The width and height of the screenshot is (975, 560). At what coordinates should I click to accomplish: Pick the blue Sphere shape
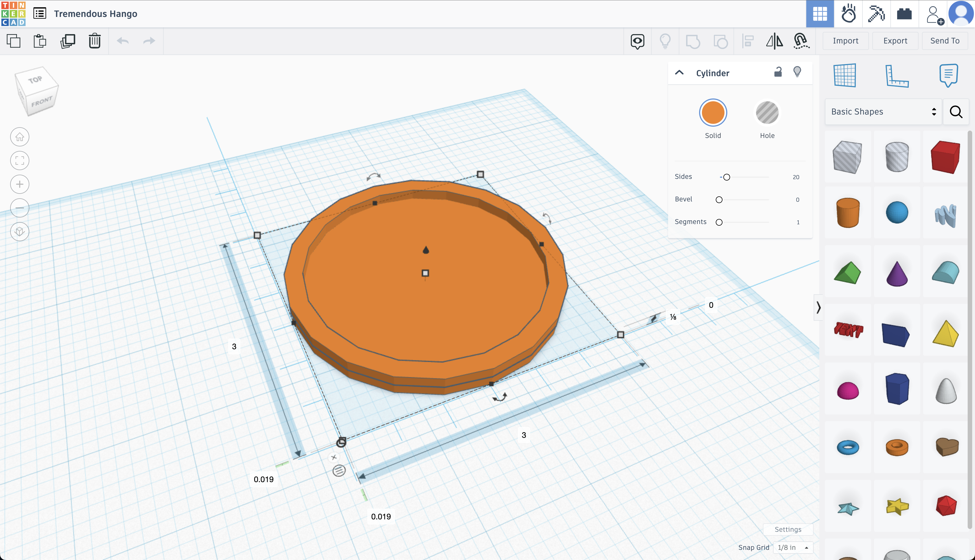point(897,212)
